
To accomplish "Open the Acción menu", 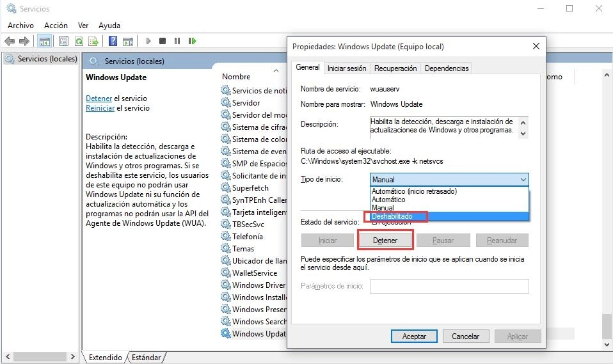I will click(56, 26).
